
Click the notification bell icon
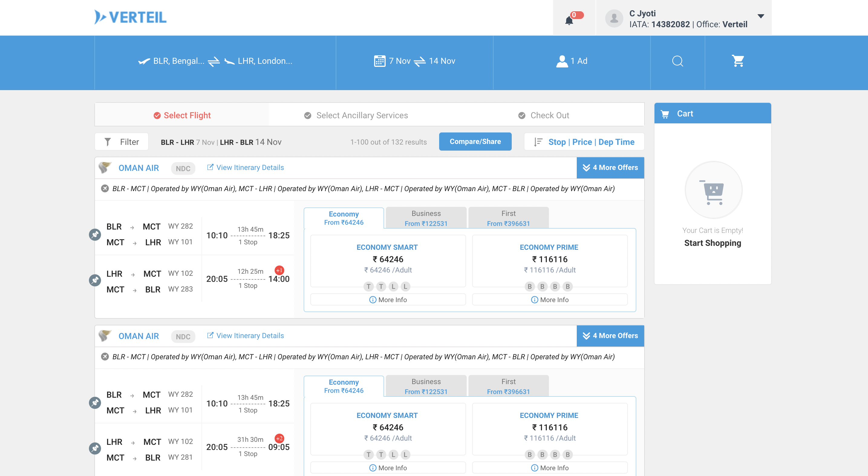(569, 21)
